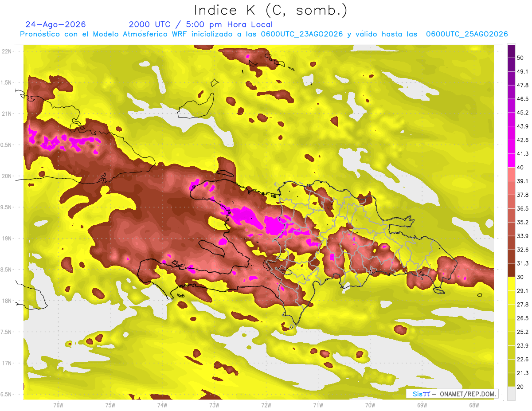The height and width of the screenshot is (411, 532).
Task: Click the dark brown swatch between 30 and 31.3
Action: tap(511, 270)
